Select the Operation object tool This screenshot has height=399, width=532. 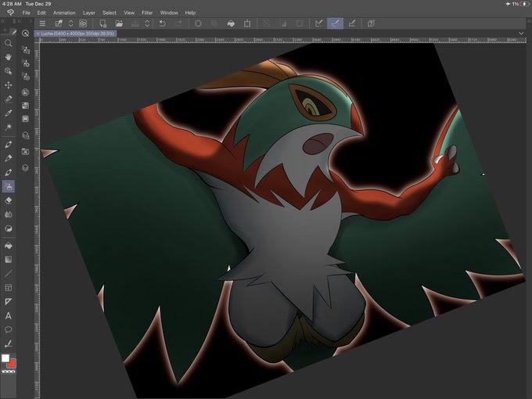tap(8, 71)
